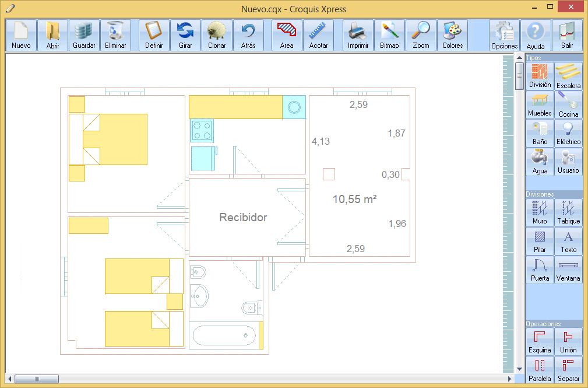This screenshot has height=388, width=588.
Task: Click the vertical scrollbar down arrow
Action: [x=519, y=369]
